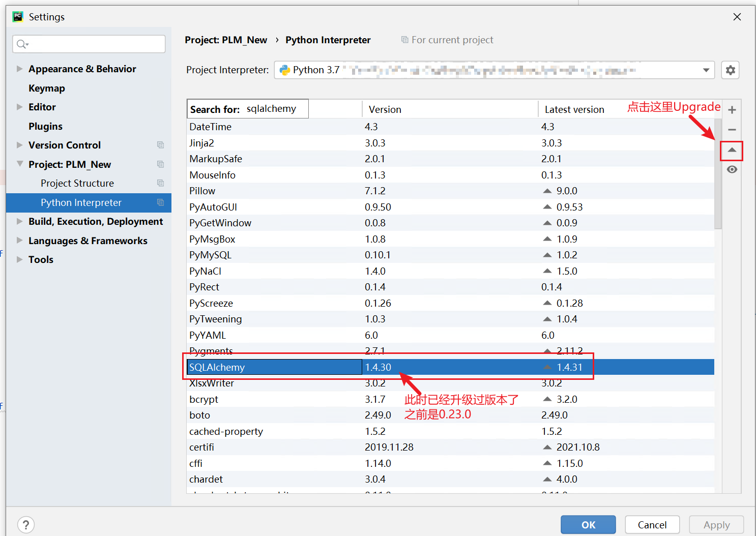
Task: Click the copy icon beside Project Structure
Action: (160, 183)
